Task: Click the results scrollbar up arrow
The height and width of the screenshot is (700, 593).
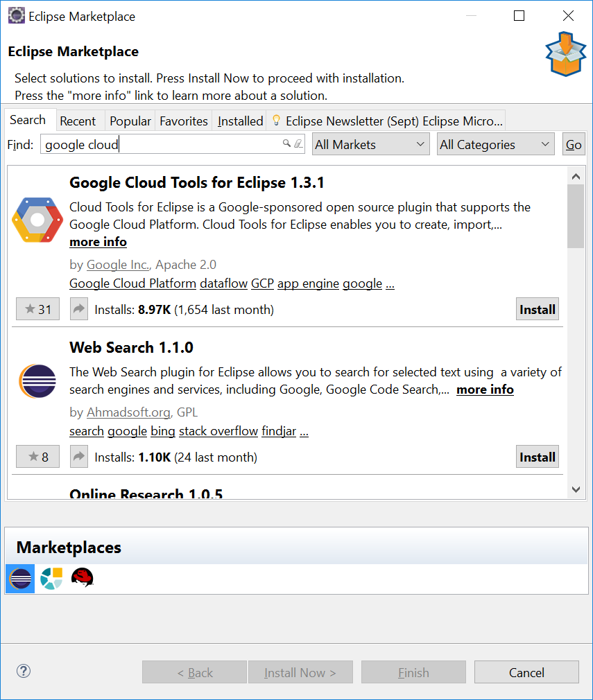Action: coord(576,176)
